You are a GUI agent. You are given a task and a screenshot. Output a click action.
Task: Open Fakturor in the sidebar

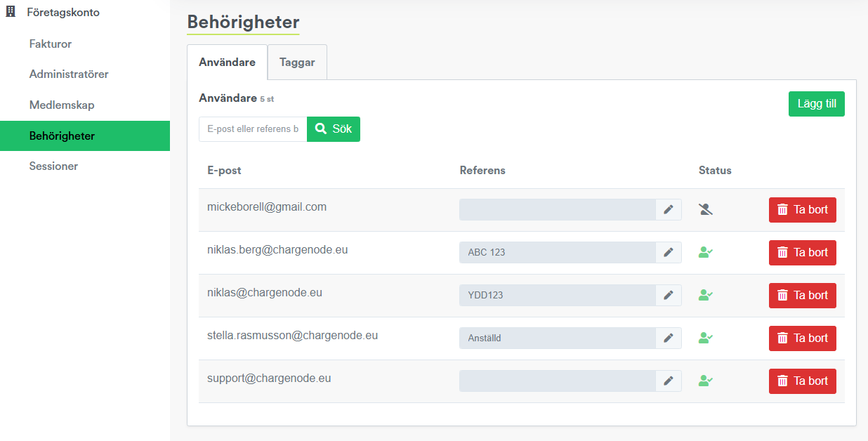tap(51, 44)
